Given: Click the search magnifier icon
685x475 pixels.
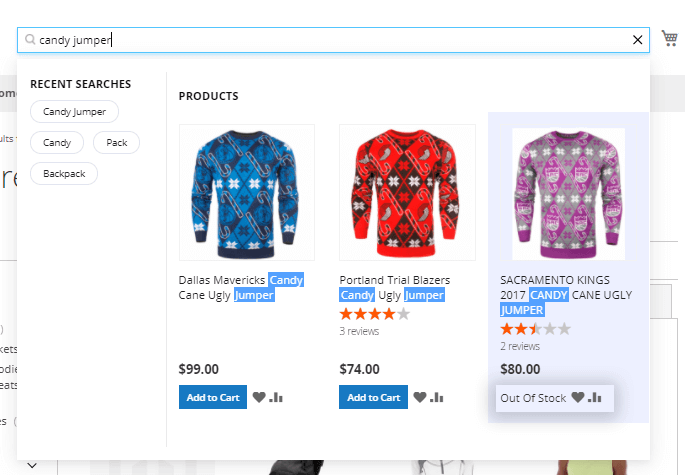Looking at the screenshot, I should coord(30,40).
